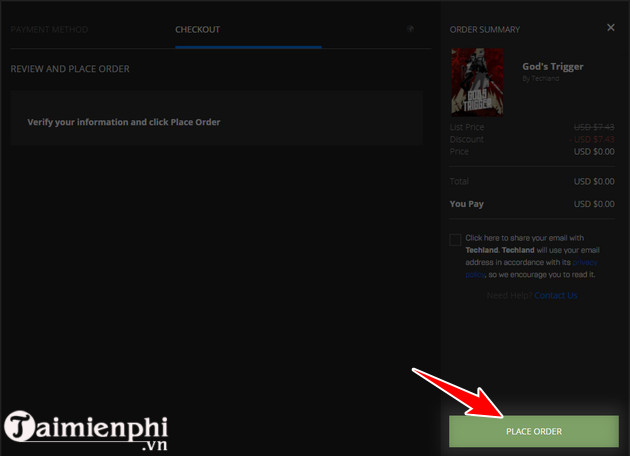
Task: Select the Checkout tab
Action: point(197,30)
